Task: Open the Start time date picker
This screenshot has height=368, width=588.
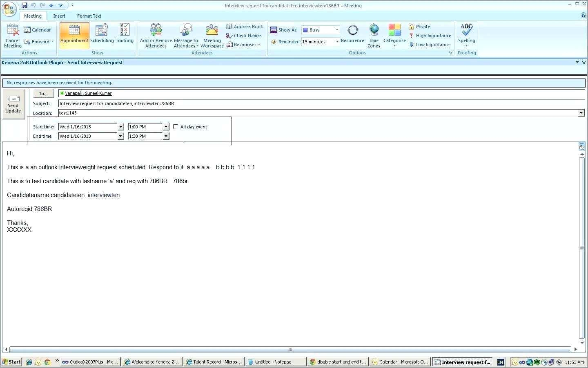Action: pyautogui.click(x=120, y=127)
